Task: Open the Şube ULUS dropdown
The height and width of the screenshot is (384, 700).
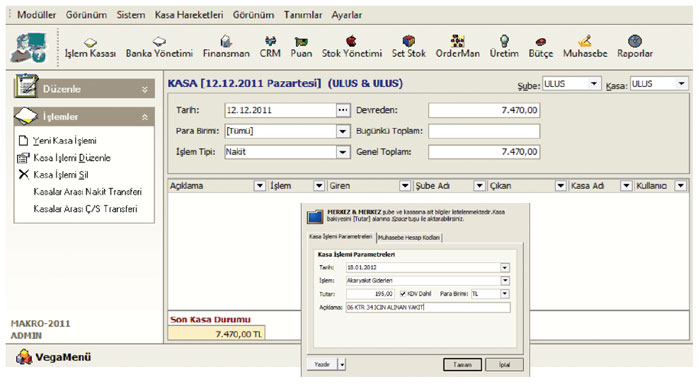Action: (x=594, y=83)
